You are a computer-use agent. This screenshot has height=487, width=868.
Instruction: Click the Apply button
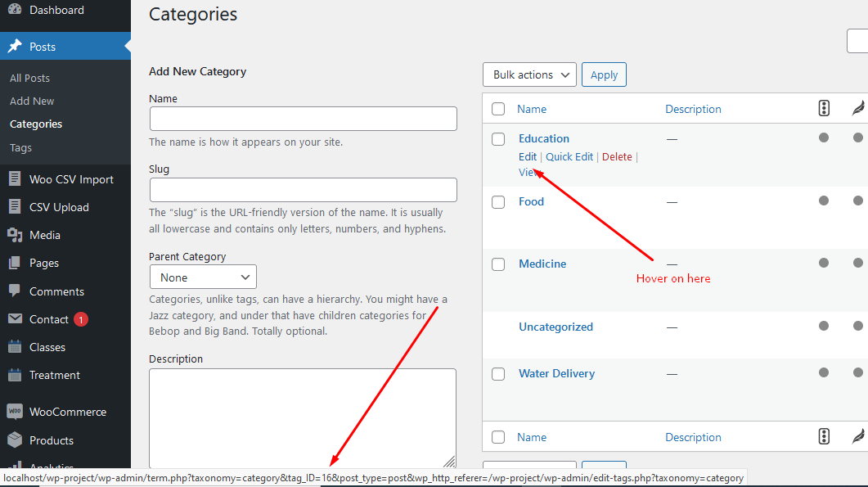tap(604, 74)
